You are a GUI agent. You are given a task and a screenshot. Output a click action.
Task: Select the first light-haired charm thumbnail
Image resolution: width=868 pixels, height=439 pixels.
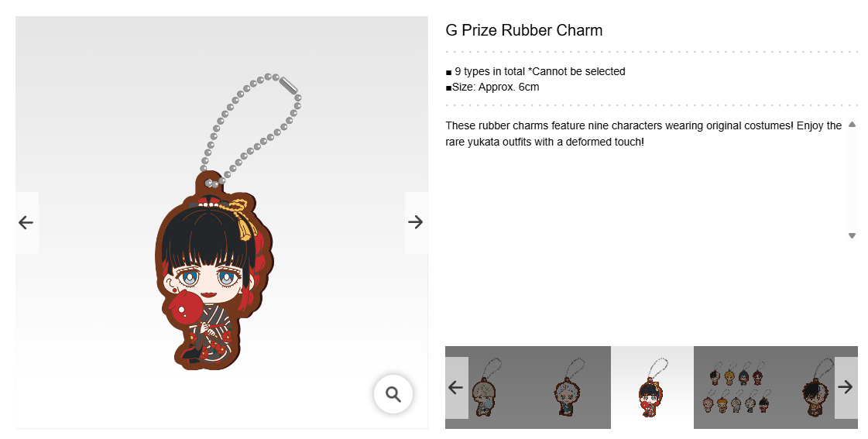pos(486,388)
